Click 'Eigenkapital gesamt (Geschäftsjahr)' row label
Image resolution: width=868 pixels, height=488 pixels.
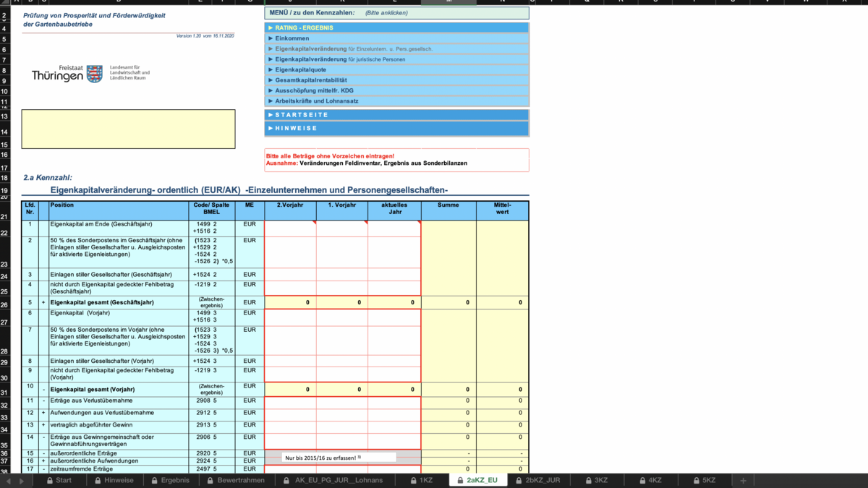(x=102, y=302)
